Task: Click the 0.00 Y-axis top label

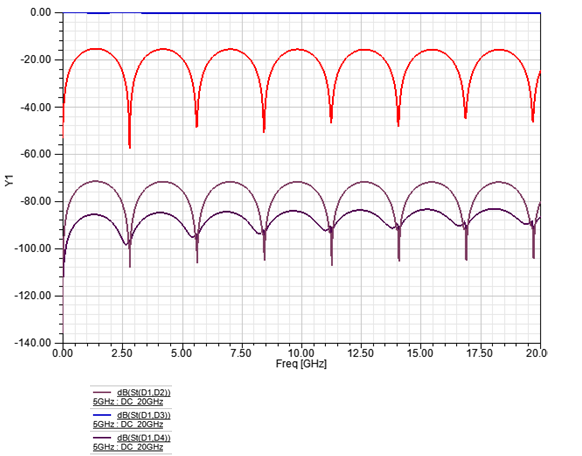Action: 40,12
